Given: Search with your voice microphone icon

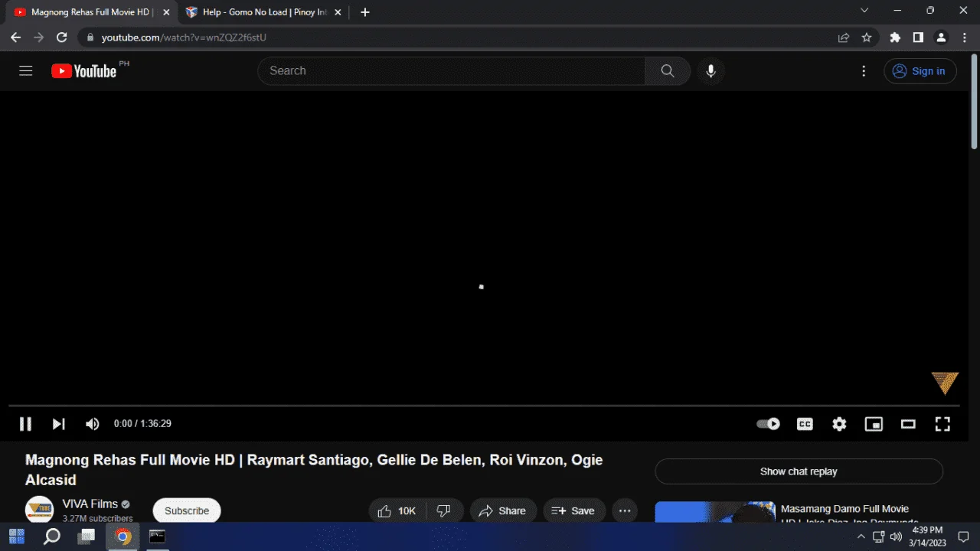Looking at the screenshot, I should coord(710,71).
